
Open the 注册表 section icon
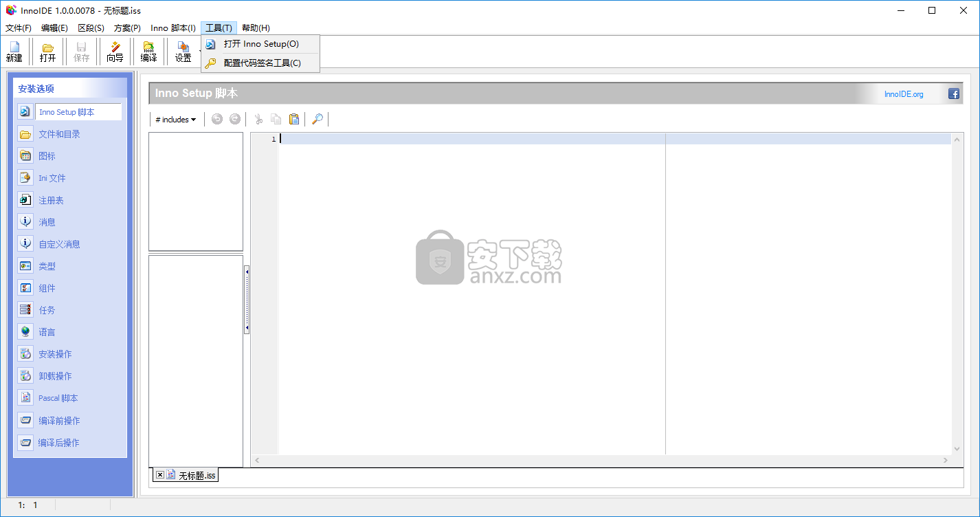click(25, 200)
